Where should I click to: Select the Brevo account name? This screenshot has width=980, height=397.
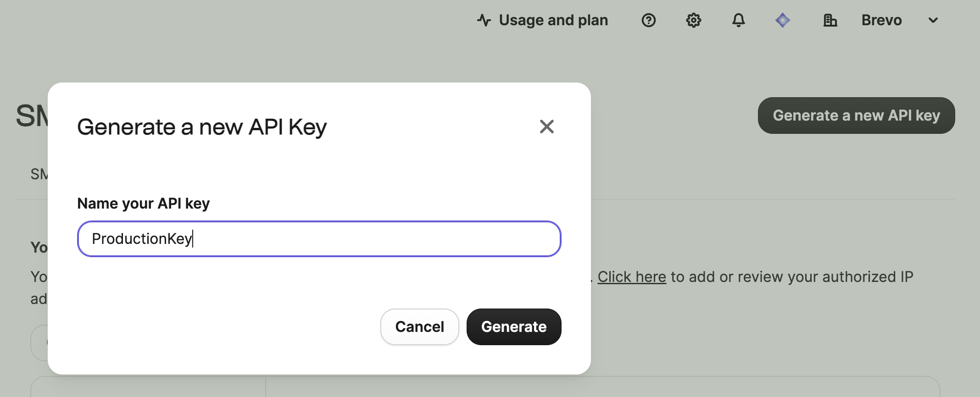(x=881, y=20)
